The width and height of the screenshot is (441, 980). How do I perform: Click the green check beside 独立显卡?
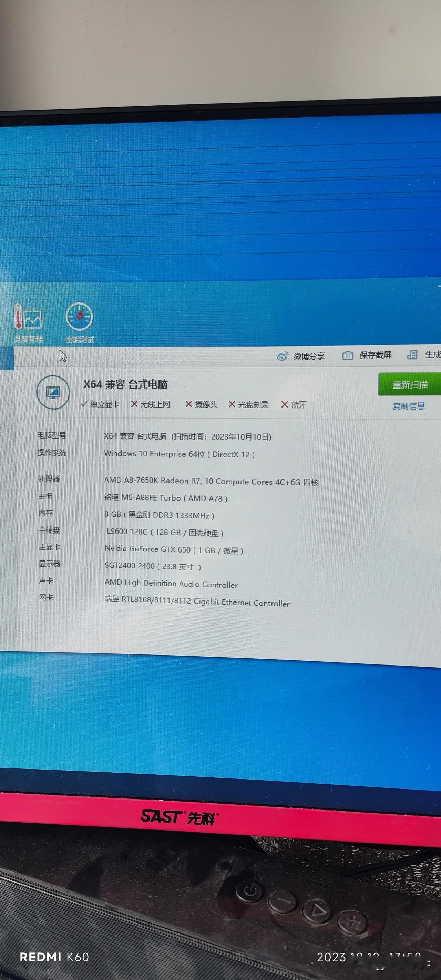(x=84, y=404)
